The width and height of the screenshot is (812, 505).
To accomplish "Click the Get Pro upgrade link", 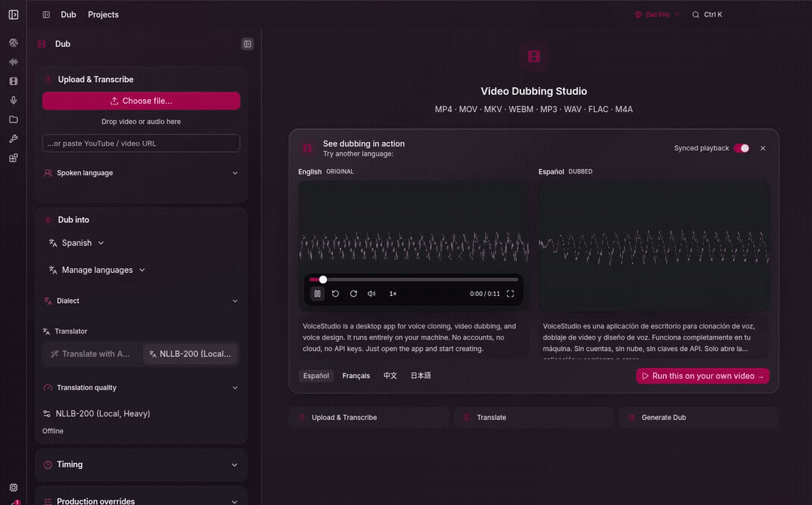I will [x=656, y=14].
